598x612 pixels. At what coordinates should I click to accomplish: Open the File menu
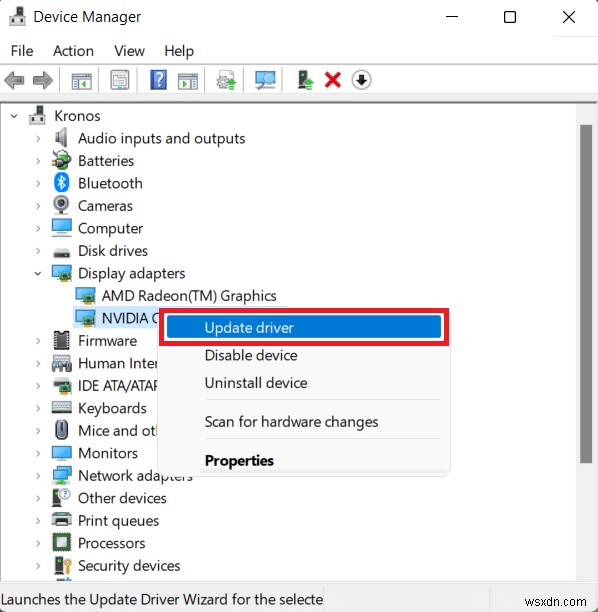(x=22, y=51)
